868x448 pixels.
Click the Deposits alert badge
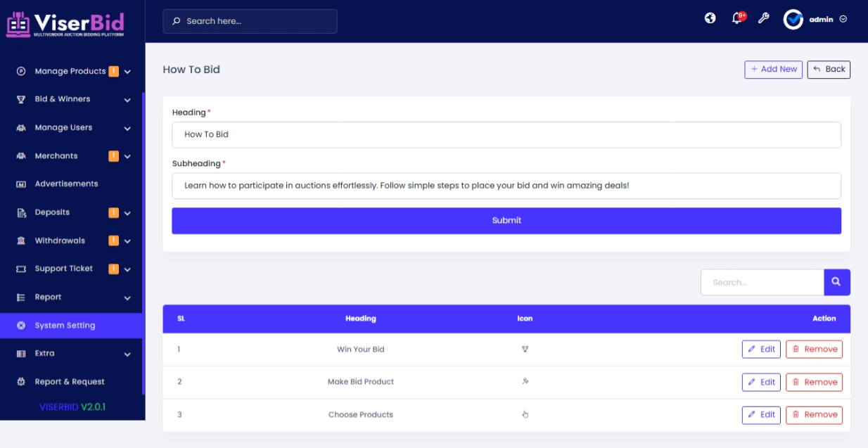[x=114, y=212]
